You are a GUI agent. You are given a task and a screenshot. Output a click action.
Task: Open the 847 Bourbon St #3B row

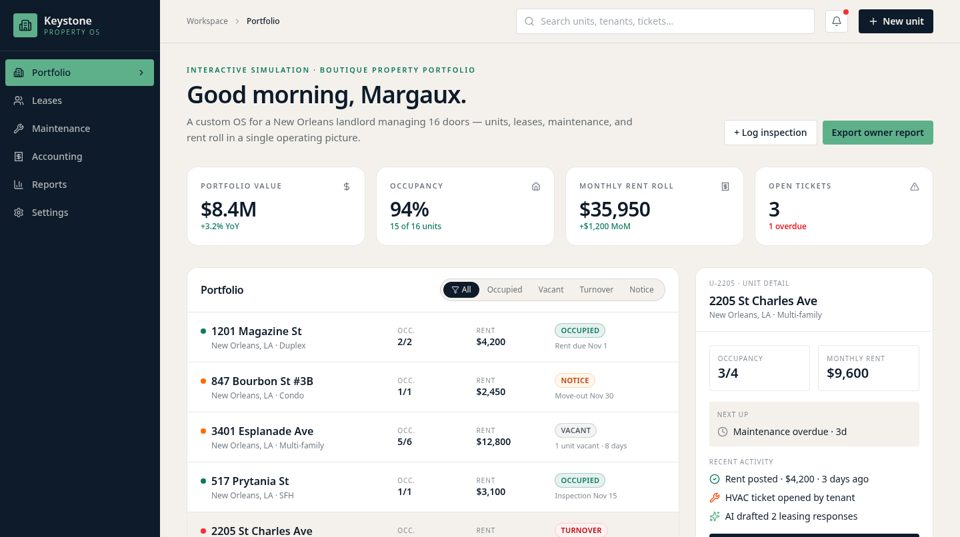pos(433,387)
